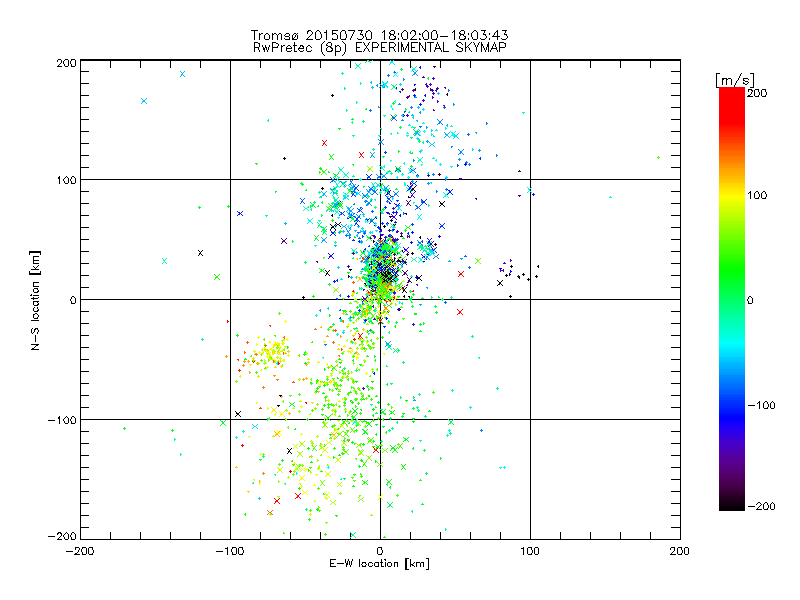
Task: Click the y-axis tick label '-200'
Action: [x=62, y=536]
